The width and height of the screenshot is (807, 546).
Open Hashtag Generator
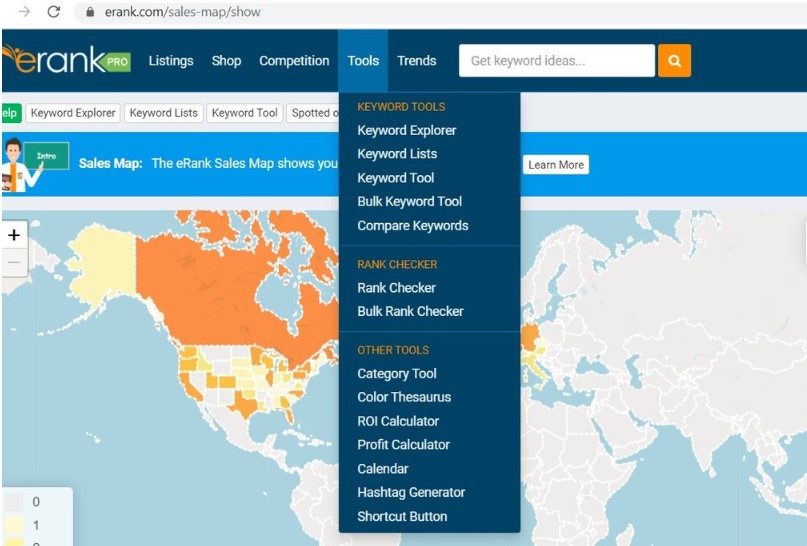pos(411,492)
